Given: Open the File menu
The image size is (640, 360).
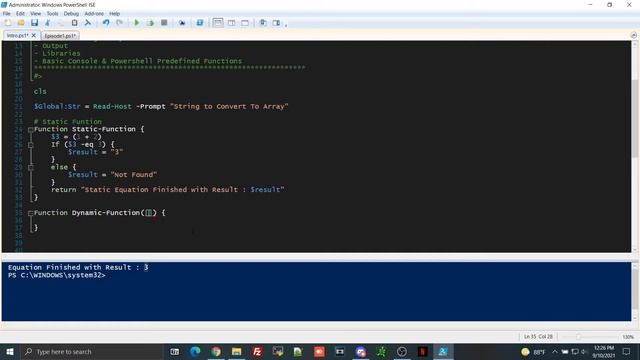Looking at the screenshot, I should (7, 13).
